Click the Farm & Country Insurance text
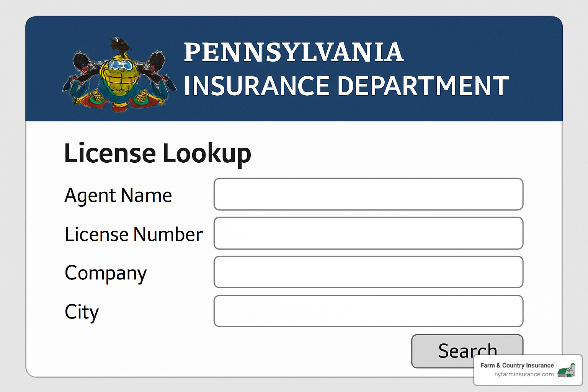Viewport: 588px width, 392px height. tap(517, 365)
